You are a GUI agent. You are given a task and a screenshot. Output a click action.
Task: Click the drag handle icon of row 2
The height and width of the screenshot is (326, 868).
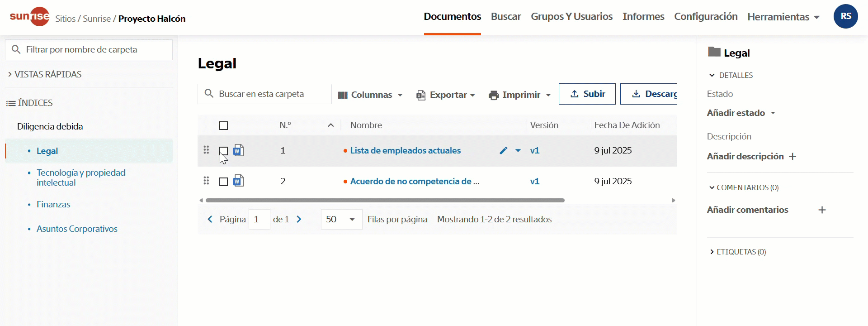point(206,181)
